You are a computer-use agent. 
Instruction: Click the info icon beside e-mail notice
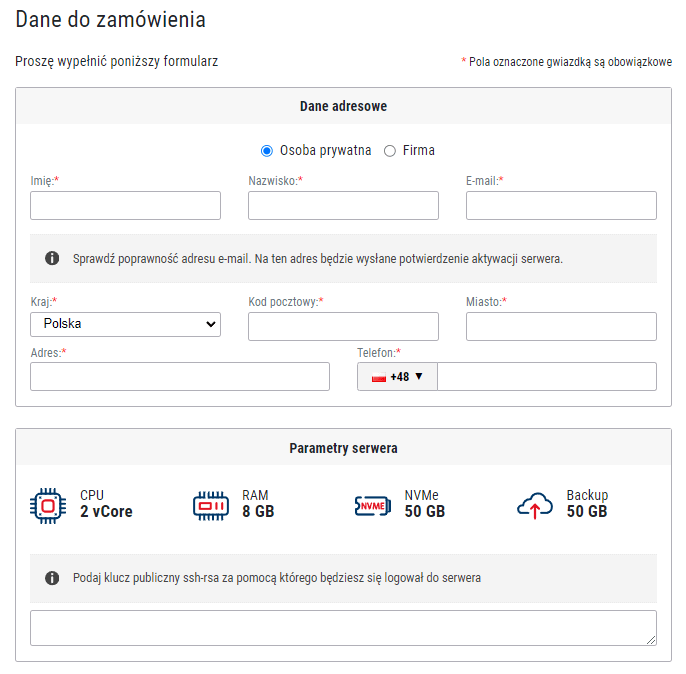(x=52, y=258)
